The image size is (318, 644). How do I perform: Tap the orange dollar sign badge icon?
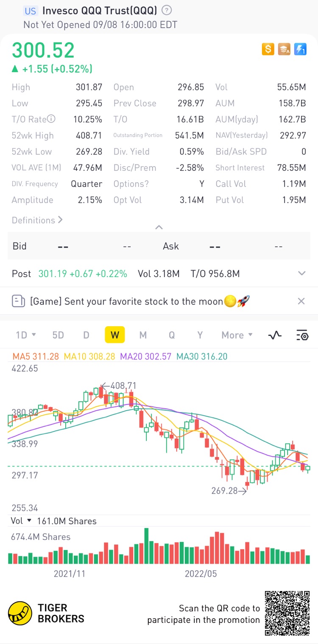coord(268,50)
